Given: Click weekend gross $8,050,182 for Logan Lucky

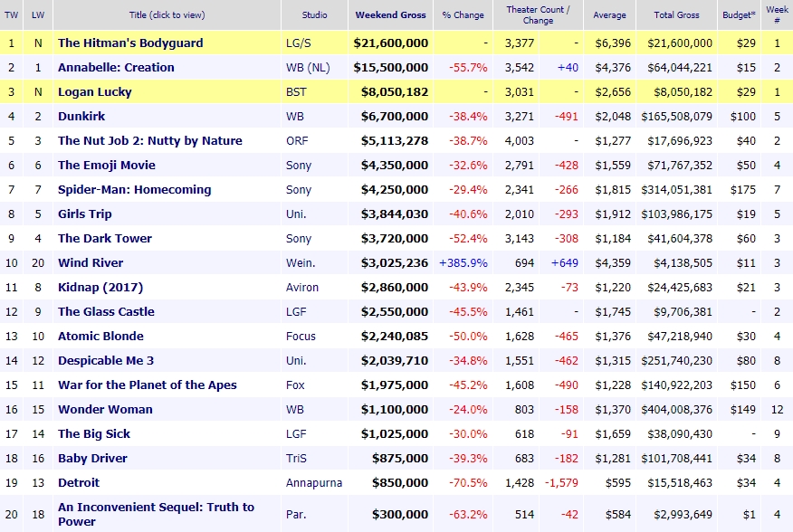Looking at the screenshot, I should pyautogui.click(x=395, y=92).
